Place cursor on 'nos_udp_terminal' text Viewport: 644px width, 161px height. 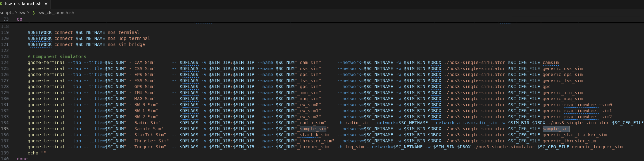pyautogui.click(x=129, y=39)
